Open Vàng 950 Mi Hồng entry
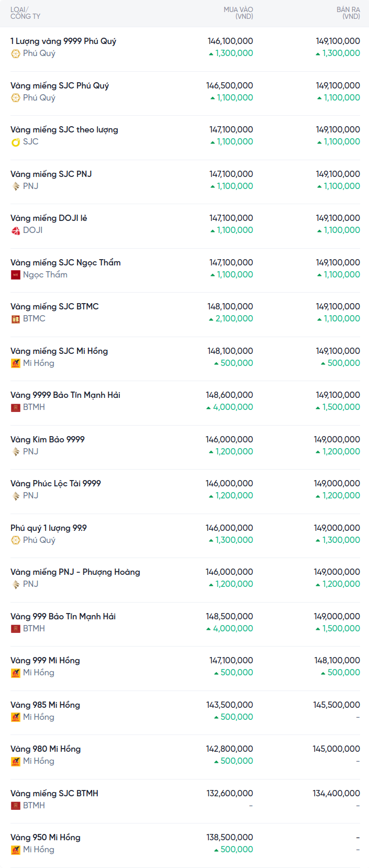This screenshot has width=369, height=868. pyautogui.click(x=46, y=838)
